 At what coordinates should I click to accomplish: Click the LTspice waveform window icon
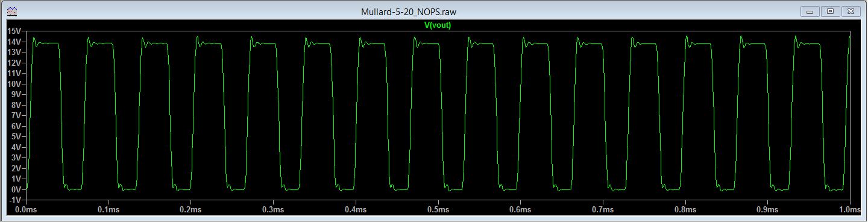coord(11,11)
